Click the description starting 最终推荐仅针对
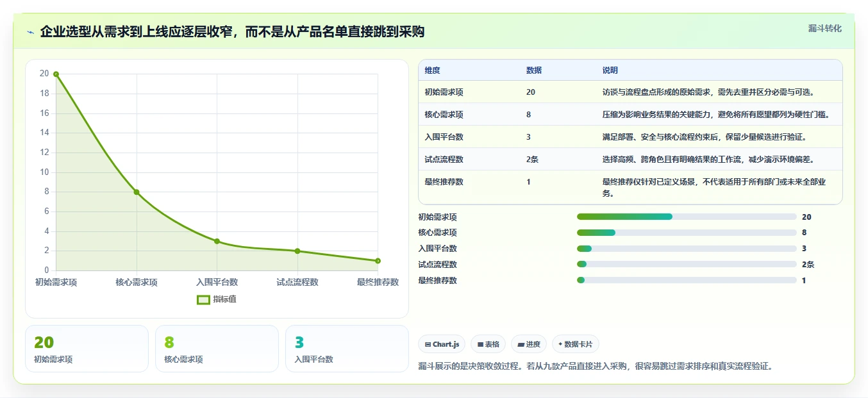 (x=714, y=187)
